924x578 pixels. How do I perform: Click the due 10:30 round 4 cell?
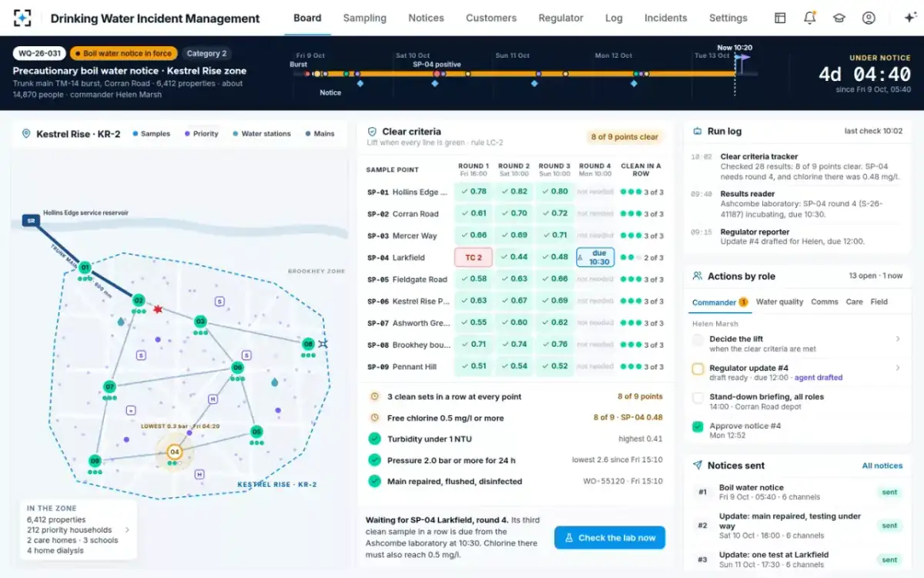point(595,257)
